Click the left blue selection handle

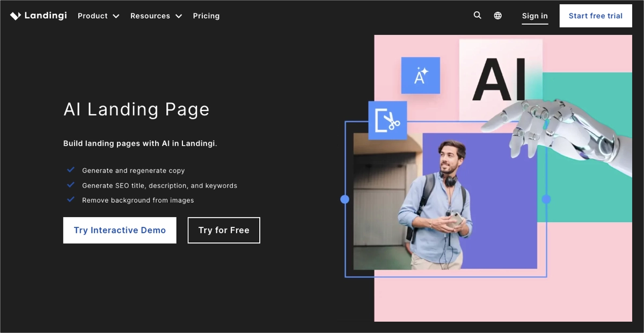[345, 199]
